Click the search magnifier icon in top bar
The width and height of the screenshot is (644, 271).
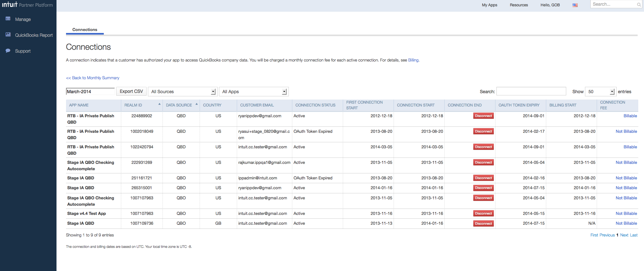639,4
